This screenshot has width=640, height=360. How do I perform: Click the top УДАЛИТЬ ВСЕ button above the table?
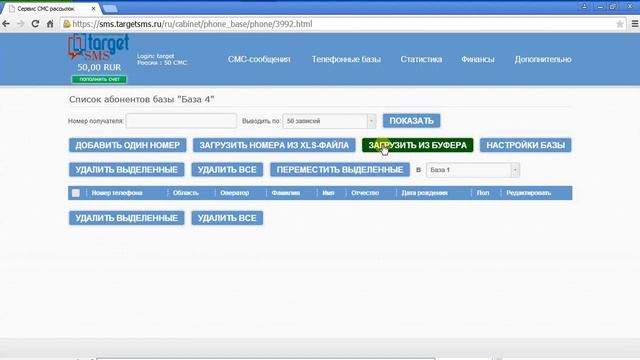tap(227, 170)
